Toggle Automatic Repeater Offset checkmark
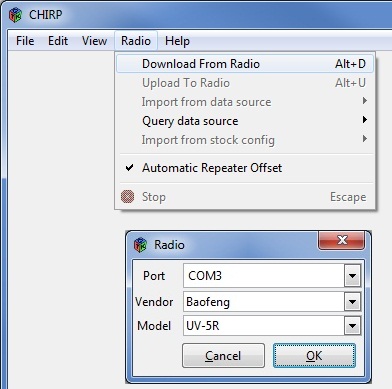This screenshot has width=392, height=389. point(129,168)
